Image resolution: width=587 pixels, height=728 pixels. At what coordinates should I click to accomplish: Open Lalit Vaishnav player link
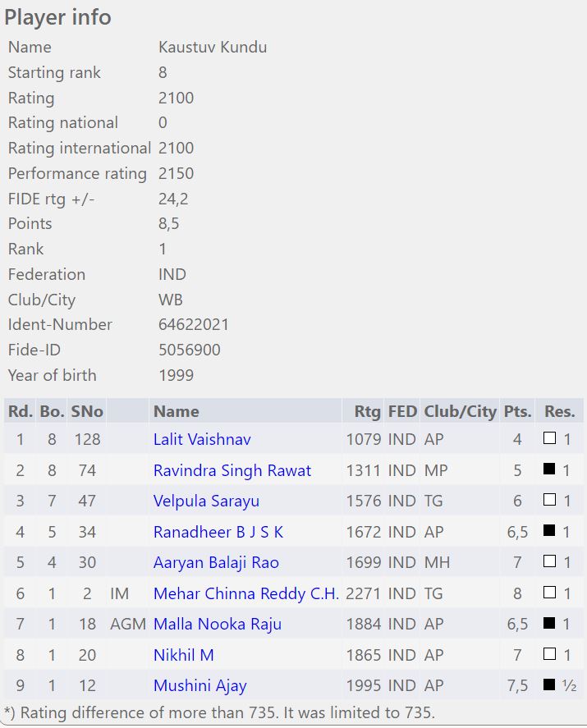pos(202,439)
